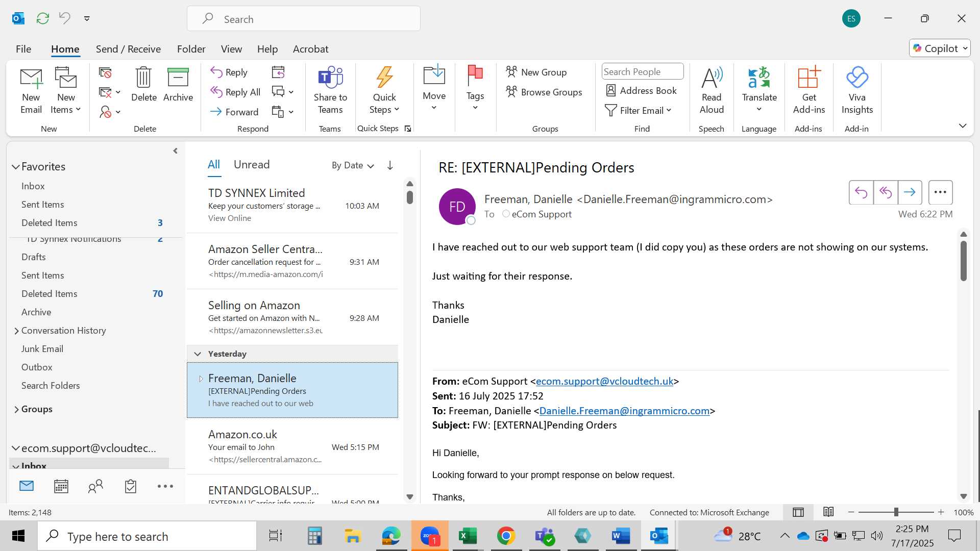The width and height of the screenshot is (980, 551).
Task: Switch to Calendar view icon
Action: (61, 486)
